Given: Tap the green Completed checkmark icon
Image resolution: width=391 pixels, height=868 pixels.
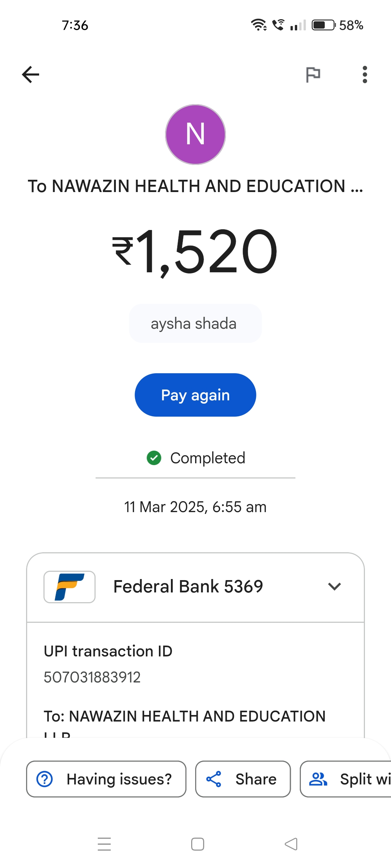Looking at the screenshot, I should pos(154,458).
